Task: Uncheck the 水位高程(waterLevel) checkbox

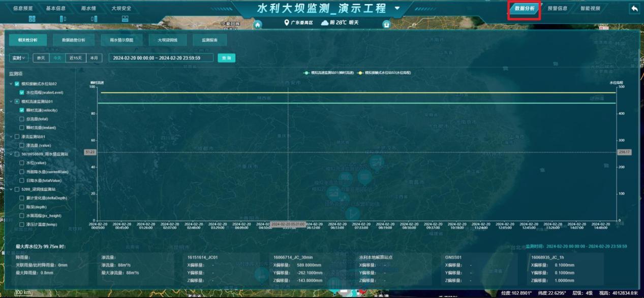Action: (22, 92)
